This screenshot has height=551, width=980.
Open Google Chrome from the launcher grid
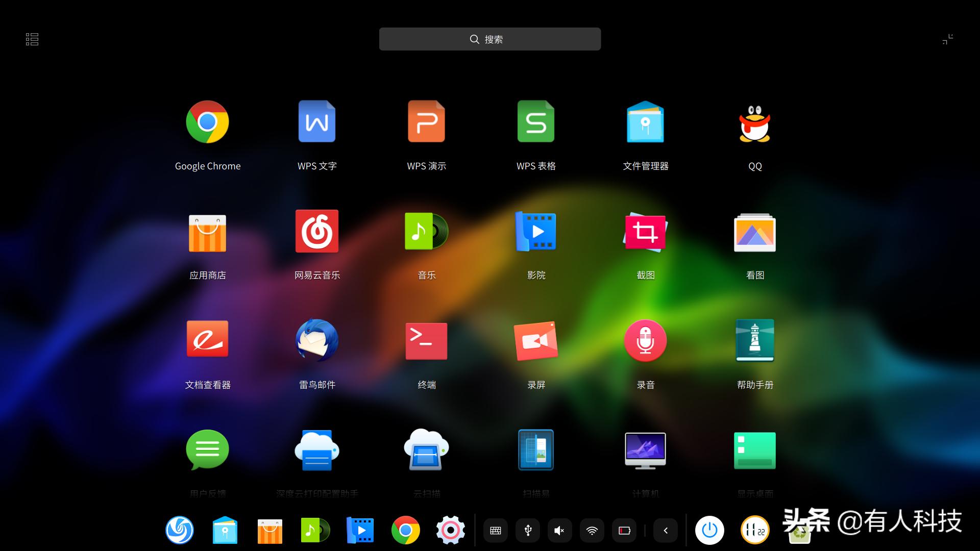[x=207, y=122]
